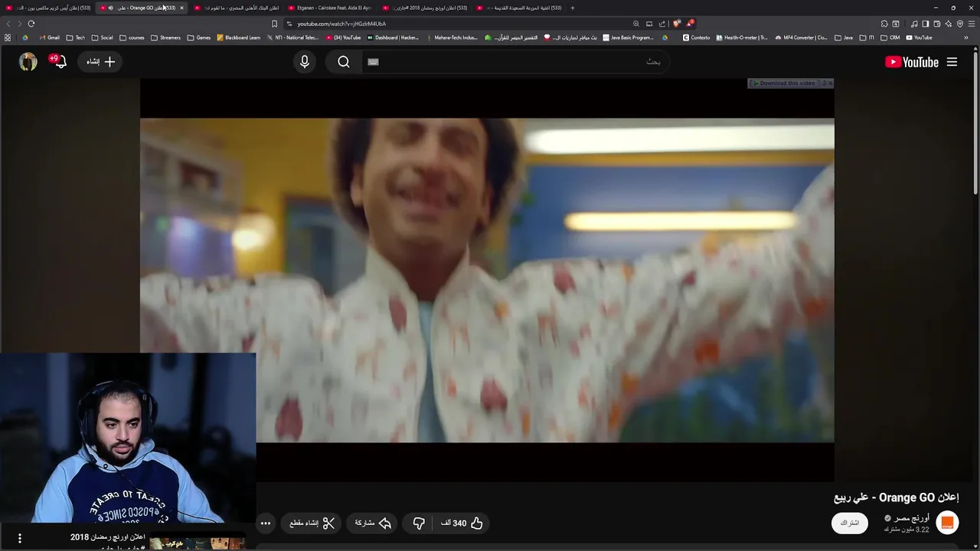Open Leo AI sparkle icon
980x551 pixels.
click(x=949, y=24)
